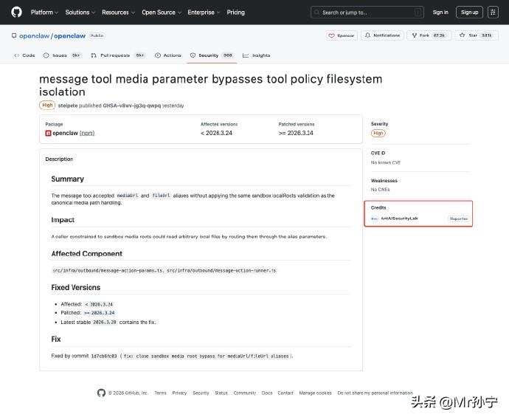Screen dimensions: 509x420
Task: Star the repository with the Star button
Action: (477, 35)
